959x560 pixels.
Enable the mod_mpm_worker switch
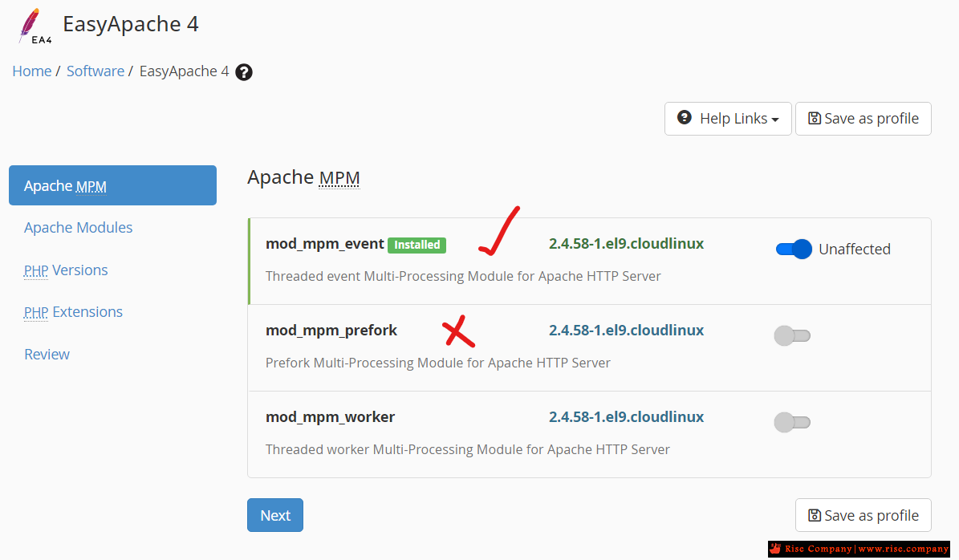(792, 423)
